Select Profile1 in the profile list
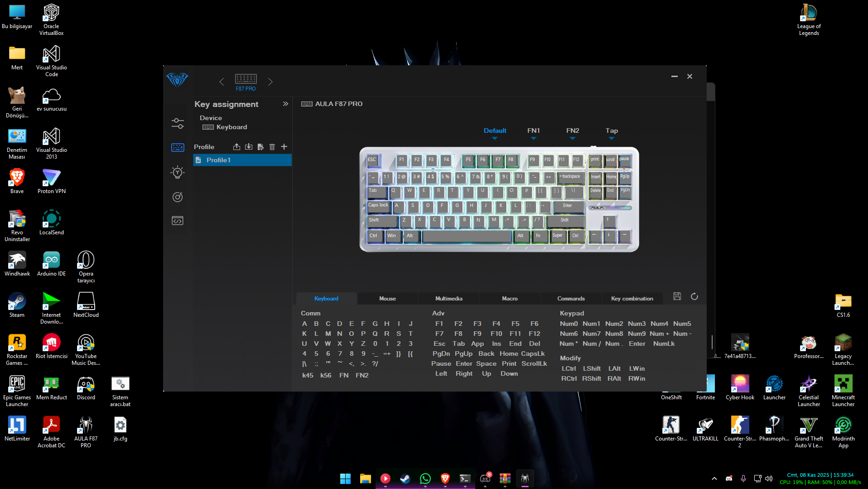868x489 pixels. coord(242,160)
